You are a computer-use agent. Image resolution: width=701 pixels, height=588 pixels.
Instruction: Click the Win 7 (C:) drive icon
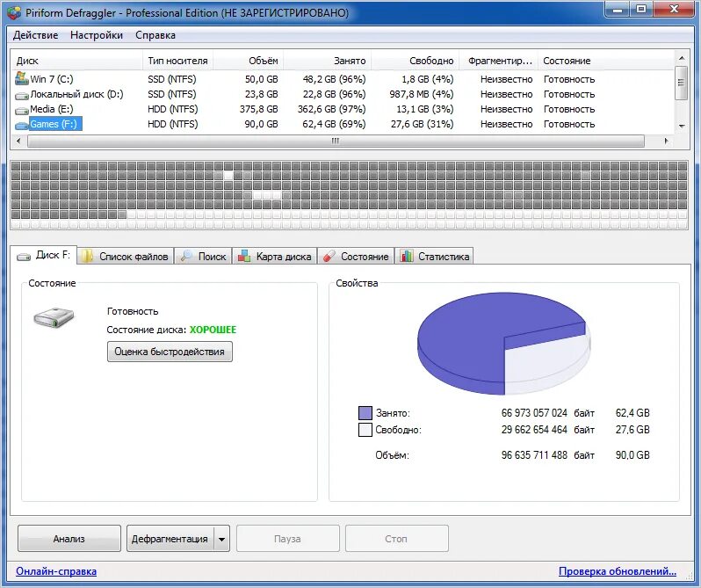21,79
